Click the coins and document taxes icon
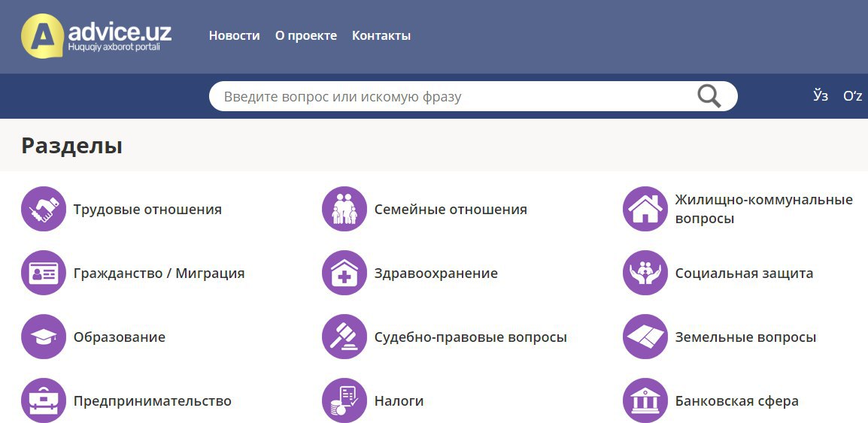This screenshot has width=868, height=423. pos(344,400)
